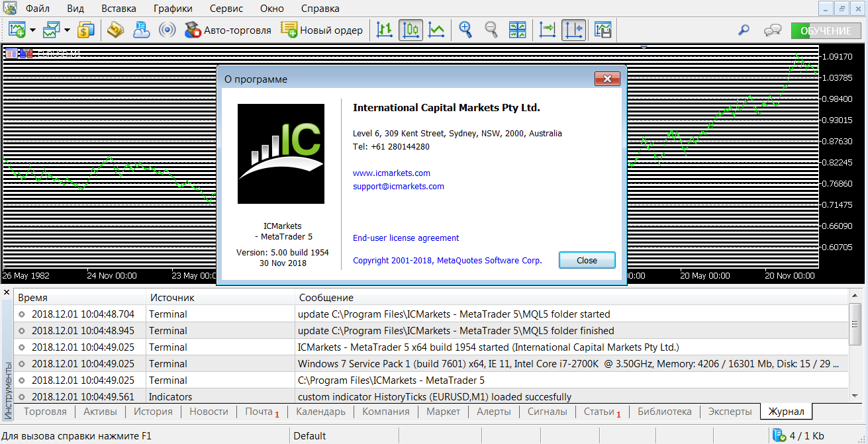Open the Вид menu
Image resolution: width=868 pixels, height=444 pixels.
(x=75, y=9)
